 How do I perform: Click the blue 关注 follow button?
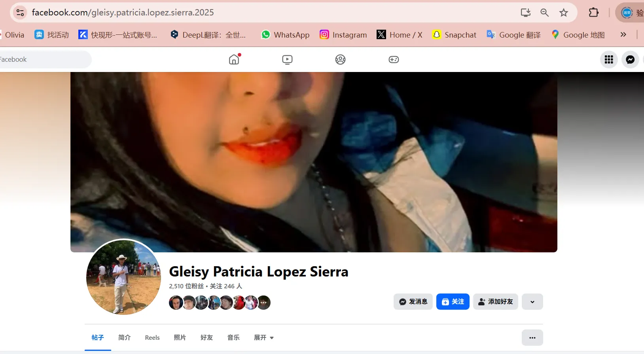click(x=453, y=301)
